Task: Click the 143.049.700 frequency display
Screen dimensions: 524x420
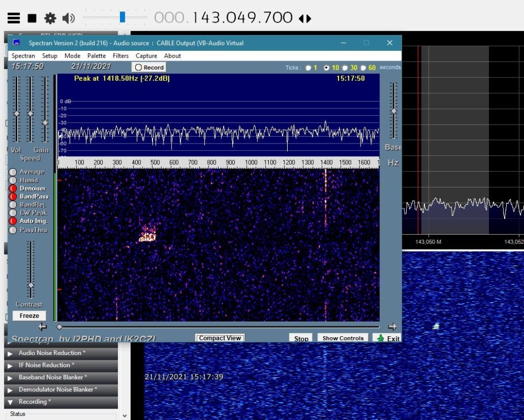Action: (242, 18)
